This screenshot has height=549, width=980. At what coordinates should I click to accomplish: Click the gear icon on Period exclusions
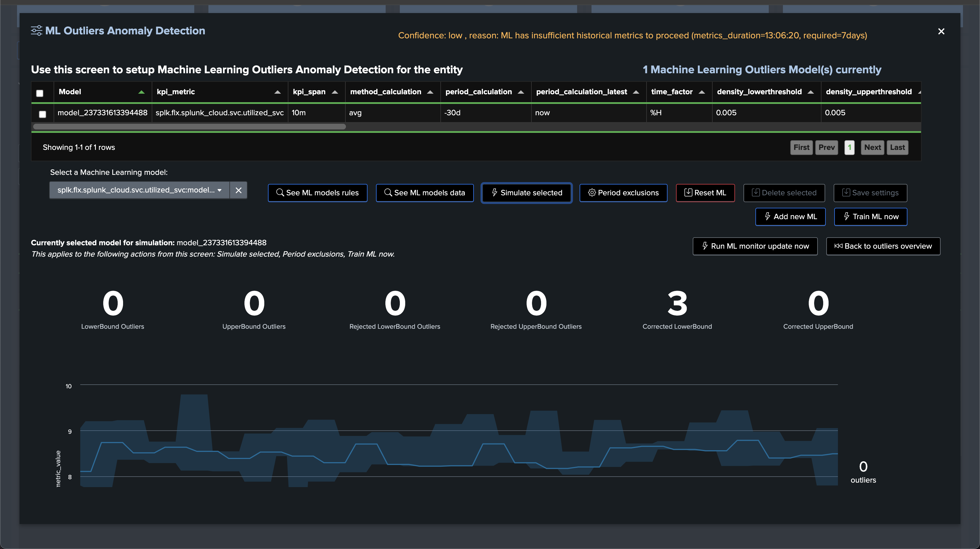pos(592,193)
